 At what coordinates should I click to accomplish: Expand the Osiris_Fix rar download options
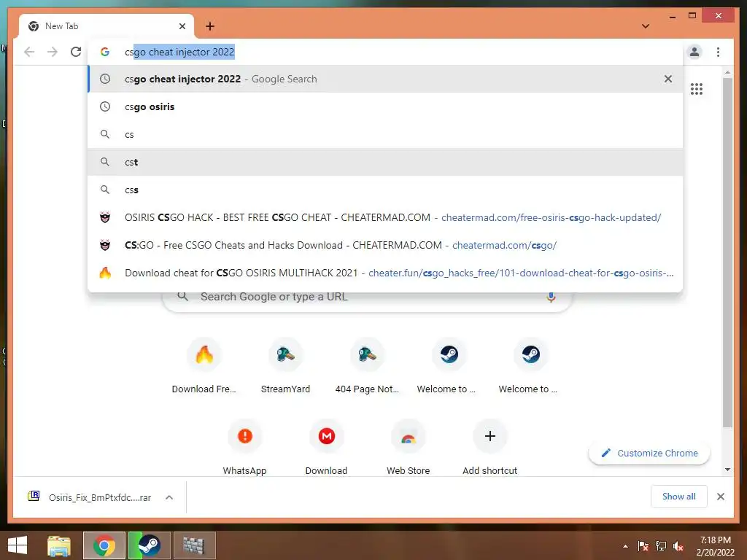[169, 497]
